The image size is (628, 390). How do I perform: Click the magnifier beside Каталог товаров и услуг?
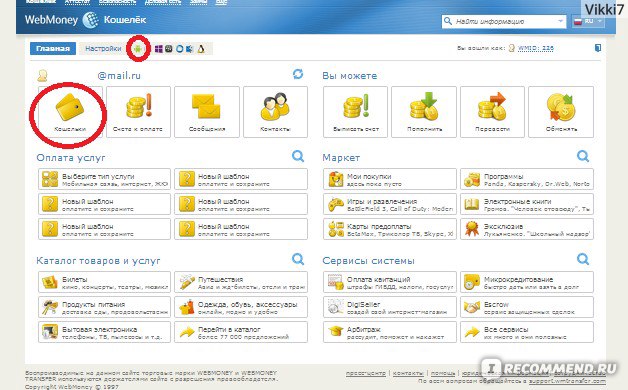tap(298, 259)
